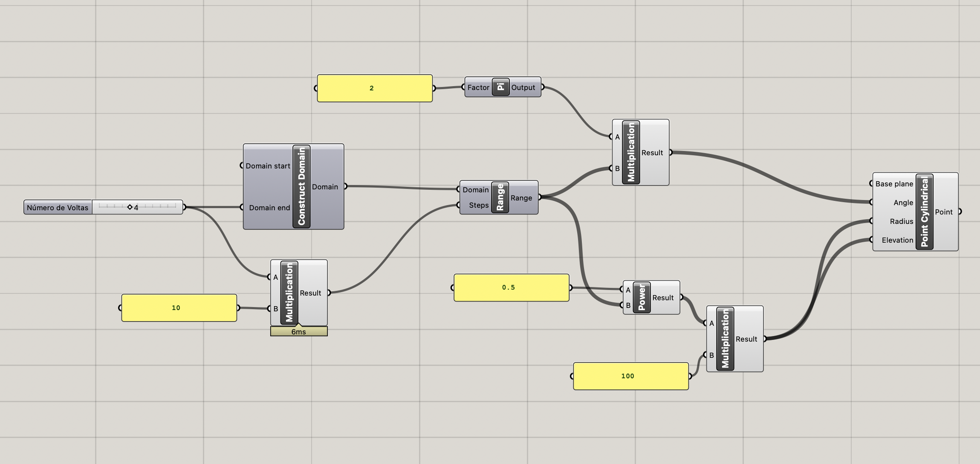Click the Multiplication component wired to the Pi output
Viewport: 980px width, 464px height.
tap(631, 152)
